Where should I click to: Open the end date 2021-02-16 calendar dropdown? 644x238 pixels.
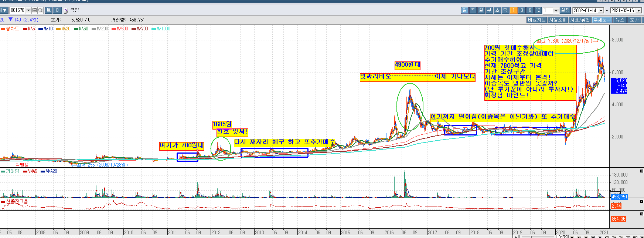tap(638, 10)
